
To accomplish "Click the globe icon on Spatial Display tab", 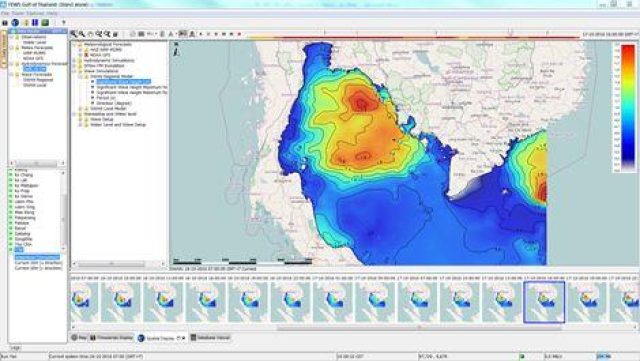I will click(x=141, y=338).
